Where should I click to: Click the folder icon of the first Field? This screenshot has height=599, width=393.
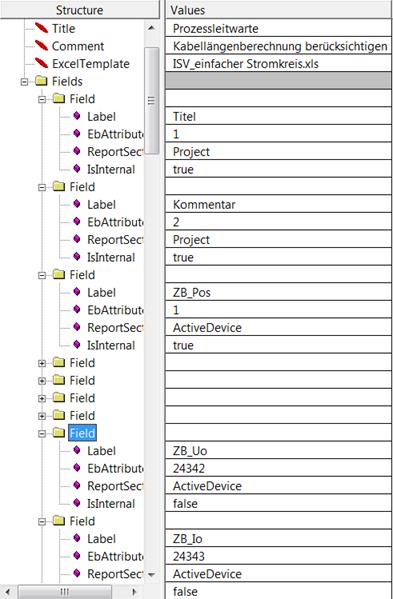coord(59,99)
